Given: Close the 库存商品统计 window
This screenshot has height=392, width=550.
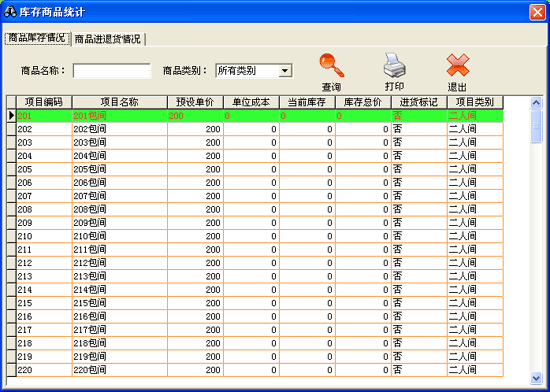Looking at the screenshot, I should click(x=537, y=13).
